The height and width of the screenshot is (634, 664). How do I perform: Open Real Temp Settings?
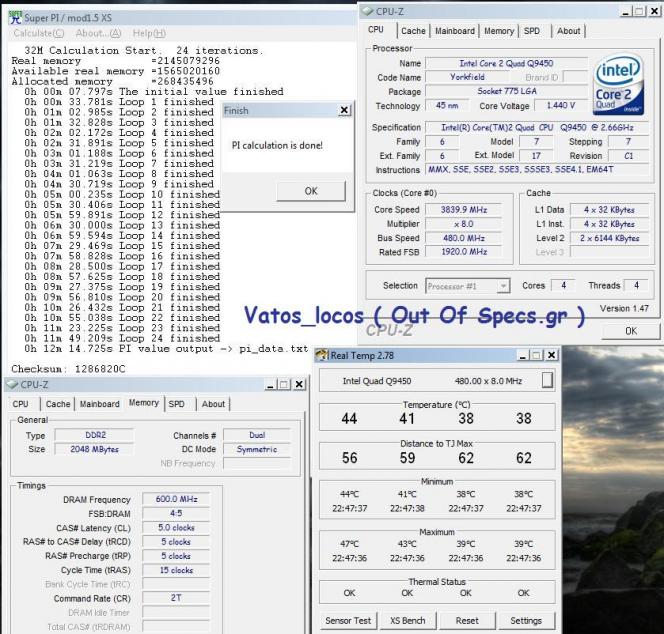point(526,620)
